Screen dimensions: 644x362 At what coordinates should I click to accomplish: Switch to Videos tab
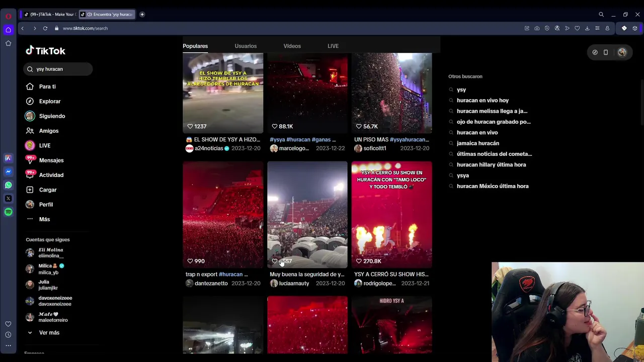[292, 46]
